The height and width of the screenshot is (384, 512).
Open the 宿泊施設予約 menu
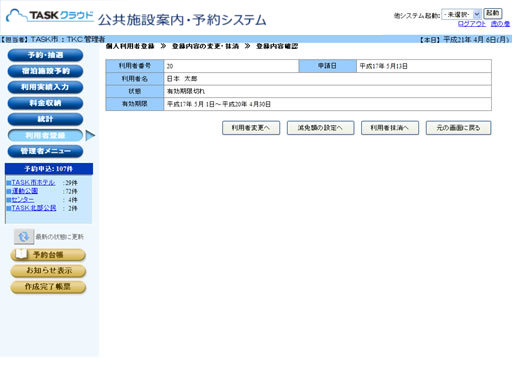(x=45, y=71)
